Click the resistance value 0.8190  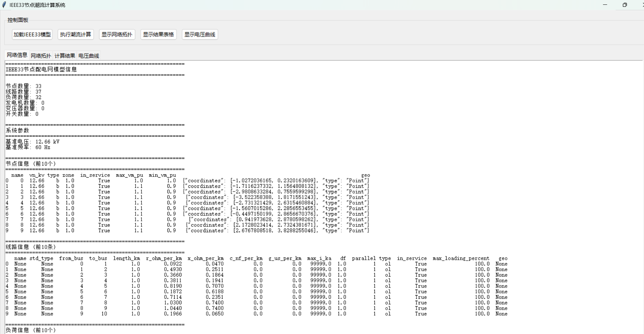click(x=173, y=286)
